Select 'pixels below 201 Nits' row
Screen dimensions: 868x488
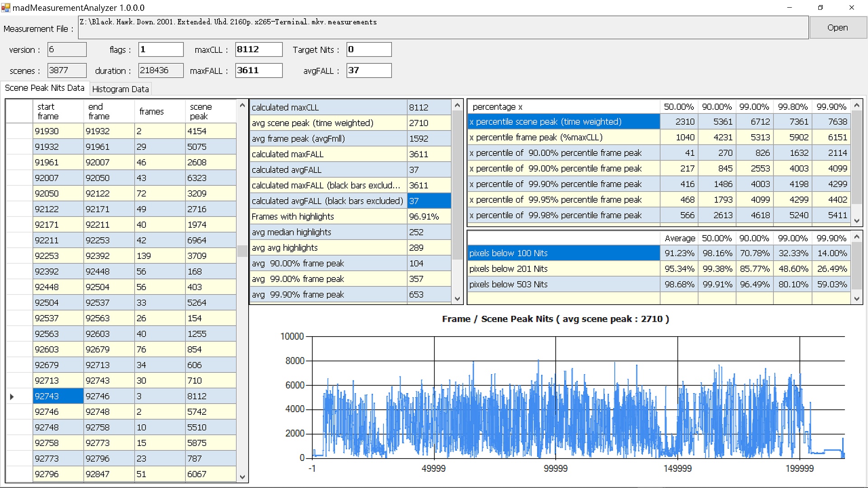tap(658, 269)
